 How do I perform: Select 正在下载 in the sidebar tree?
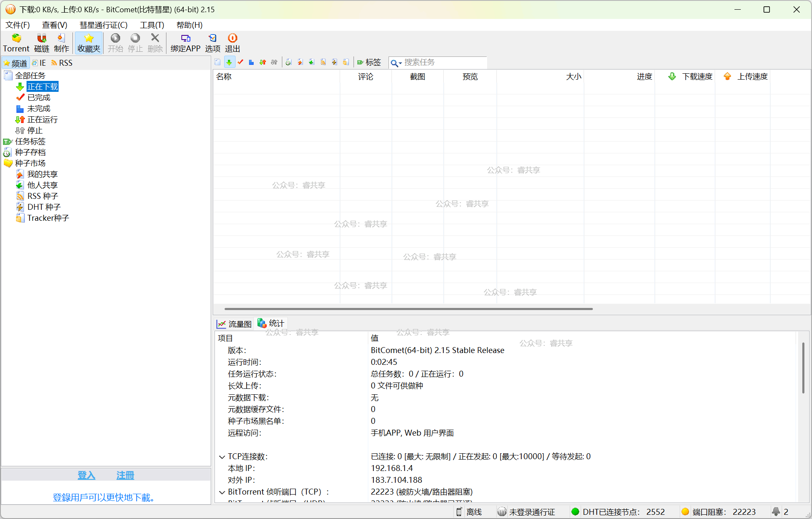point(43,86)
